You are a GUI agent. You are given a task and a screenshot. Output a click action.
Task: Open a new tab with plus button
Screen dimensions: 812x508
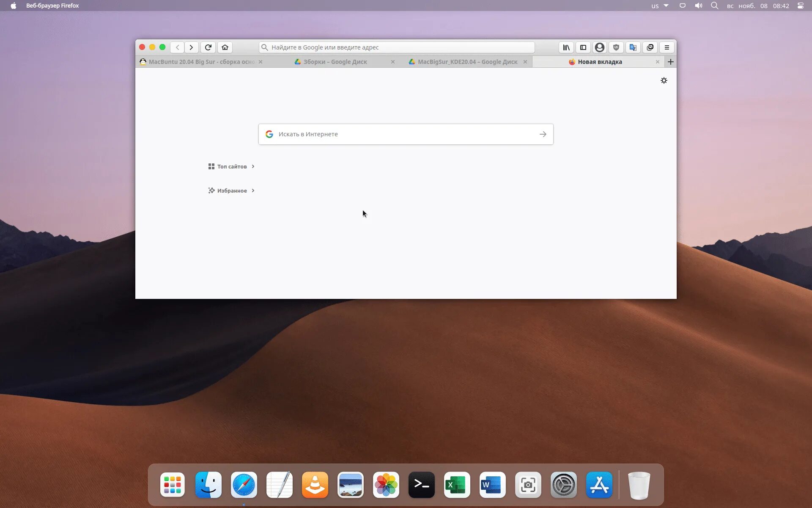tap(671, 62)
